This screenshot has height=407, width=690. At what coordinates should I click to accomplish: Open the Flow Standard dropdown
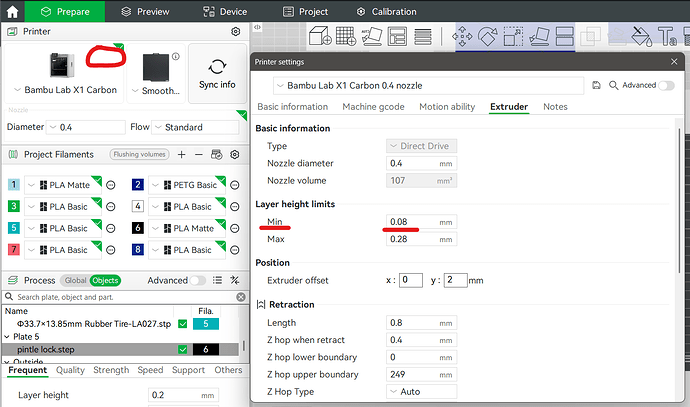(x=195, y=127)
